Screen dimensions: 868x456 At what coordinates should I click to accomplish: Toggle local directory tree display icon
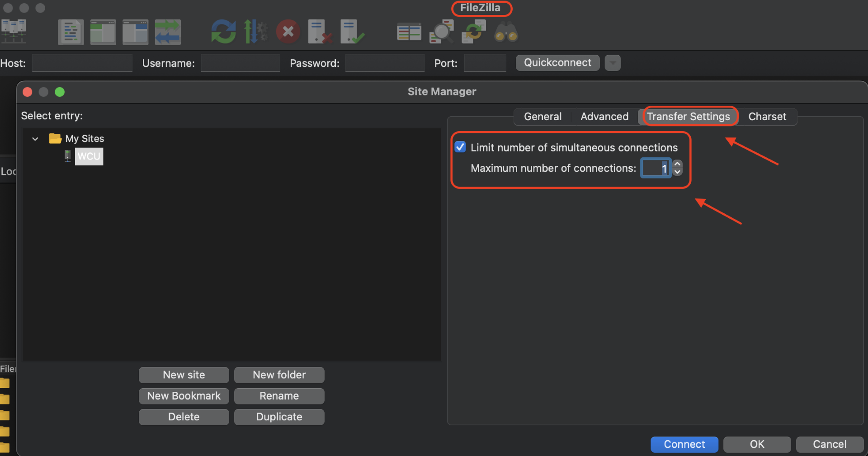point(103,32)
